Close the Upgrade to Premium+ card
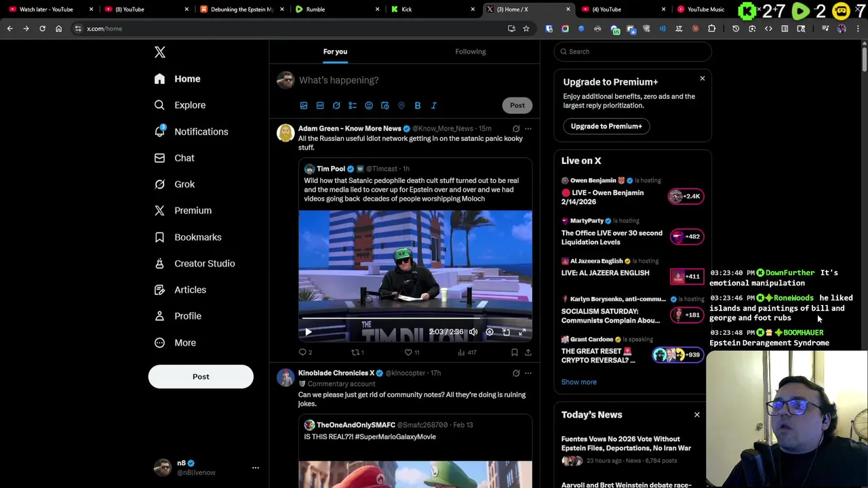Screen dimensions: 868x488 pyautogui.click(x=703, y=79)
